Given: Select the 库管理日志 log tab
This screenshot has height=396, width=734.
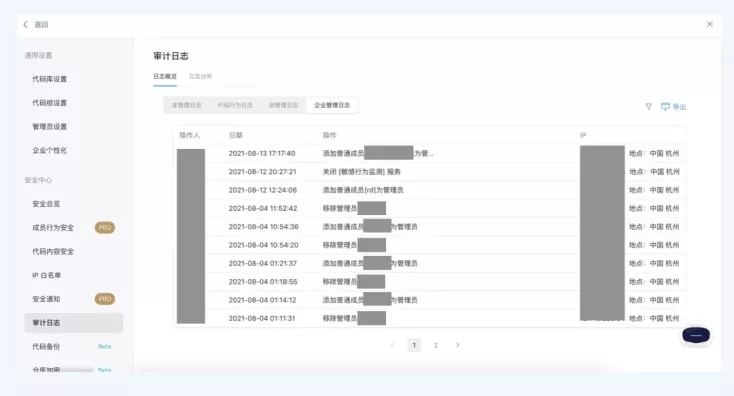Looking at the screenshot, I should (x=186, y=105).
